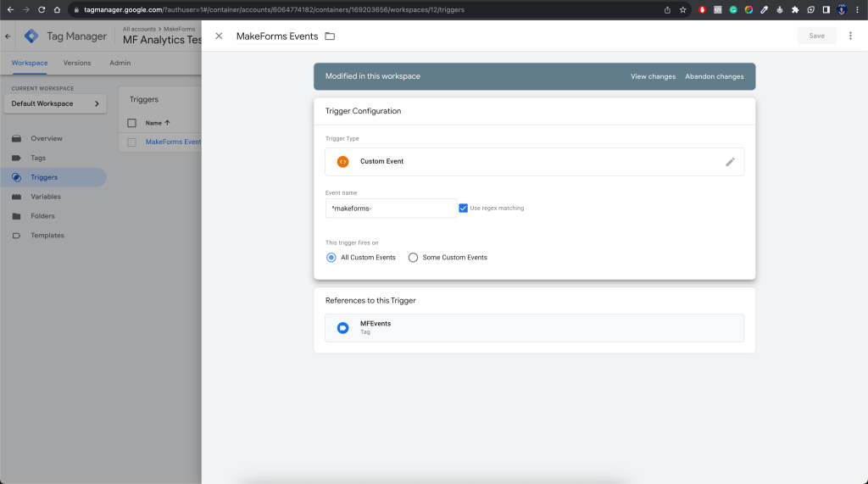This screenshot has width=868, height=484.
Task: Close the MakeForms Events trigger panel
Action: (x=219, y=36)
